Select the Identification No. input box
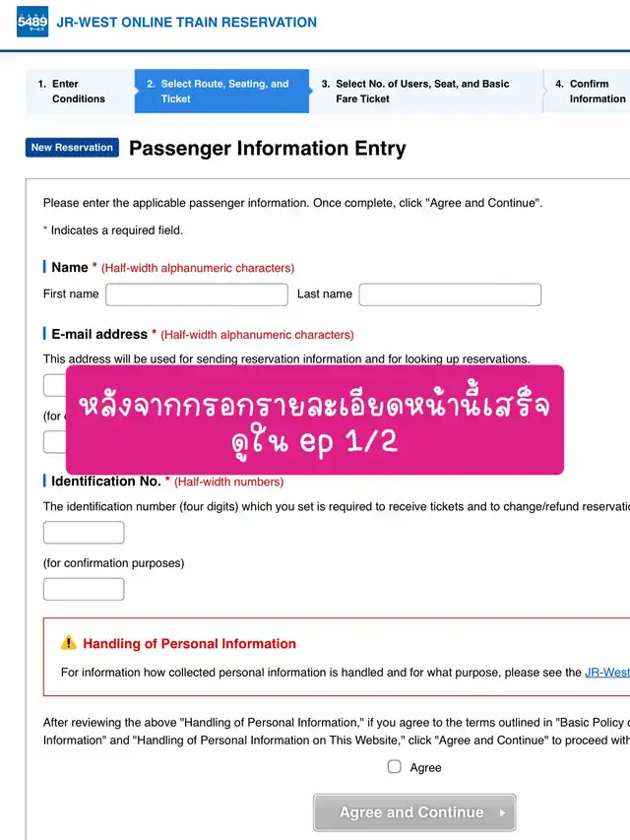The height and width of the screenshot is (840, 630). (84, 533)
